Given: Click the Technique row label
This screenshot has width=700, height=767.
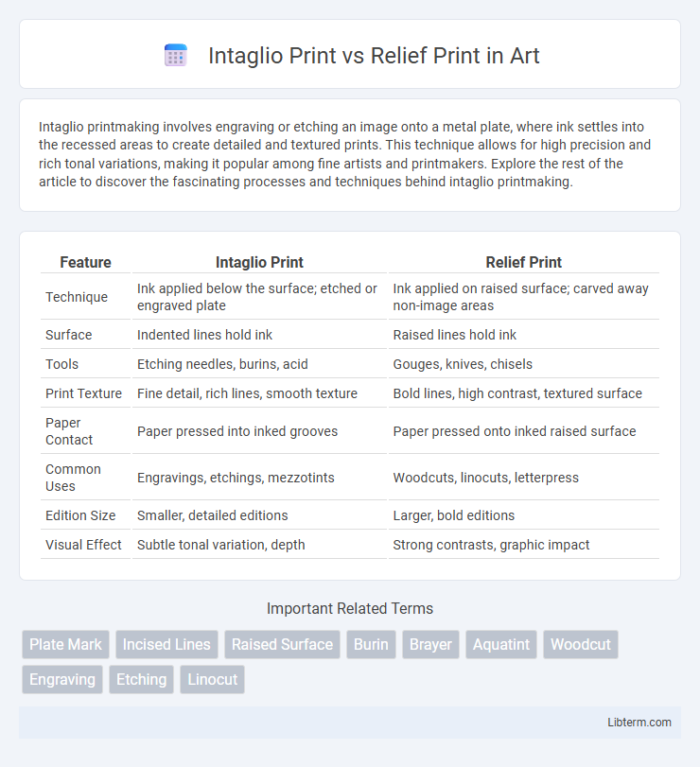Looking at the screenshot, I should [77, 297].
